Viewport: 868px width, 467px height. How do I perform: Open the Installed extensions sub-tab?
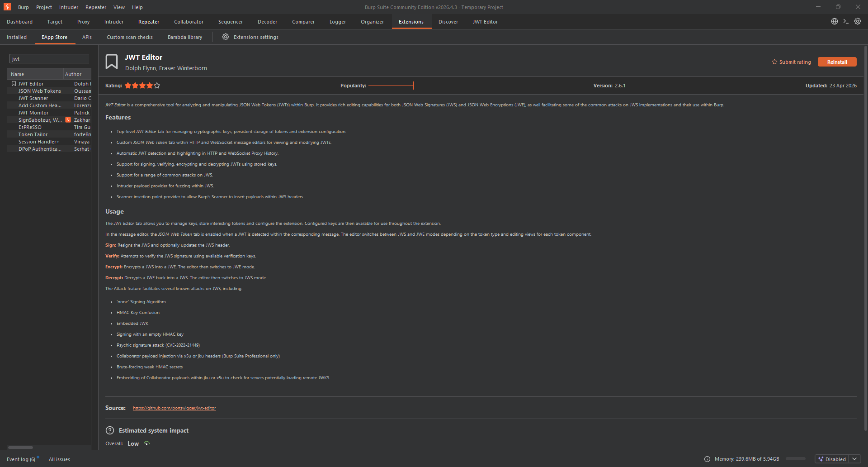pyautogui.click(x=17, y=37)
